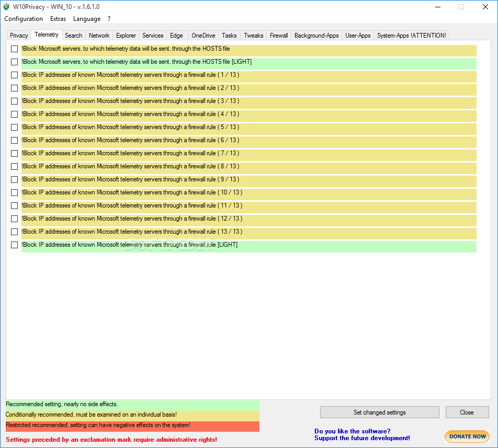Viewport: 498px width, 448px height.
Task: Select the Telemetry tab
Action: [x=47, y=35]
